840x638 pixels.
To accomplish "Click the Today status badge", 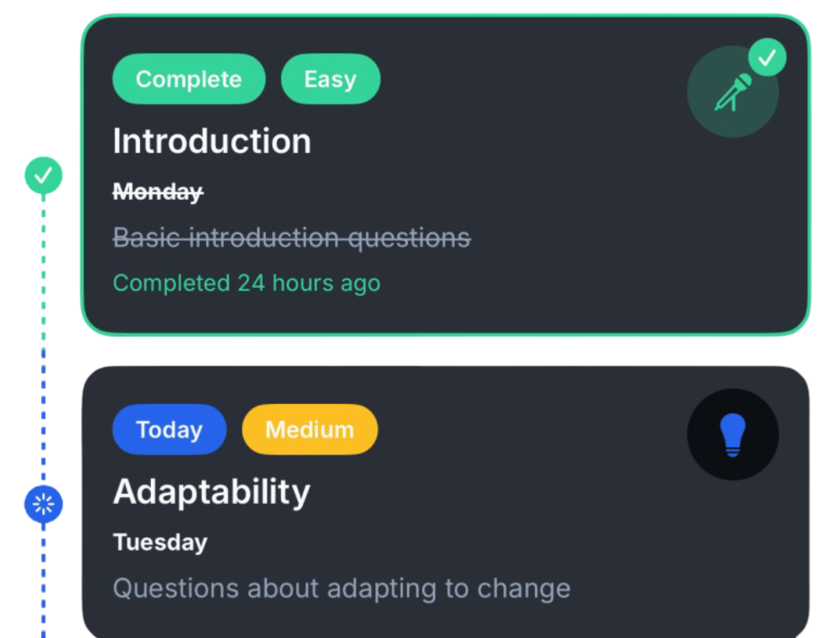I will click(x=169, y=429).
